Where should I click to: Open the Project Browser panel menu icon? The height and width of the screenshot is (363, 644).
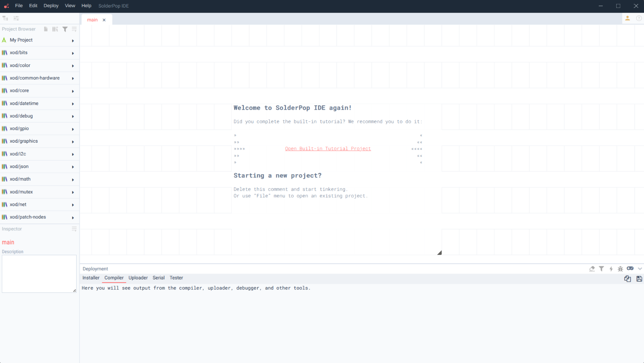point(74,29)
